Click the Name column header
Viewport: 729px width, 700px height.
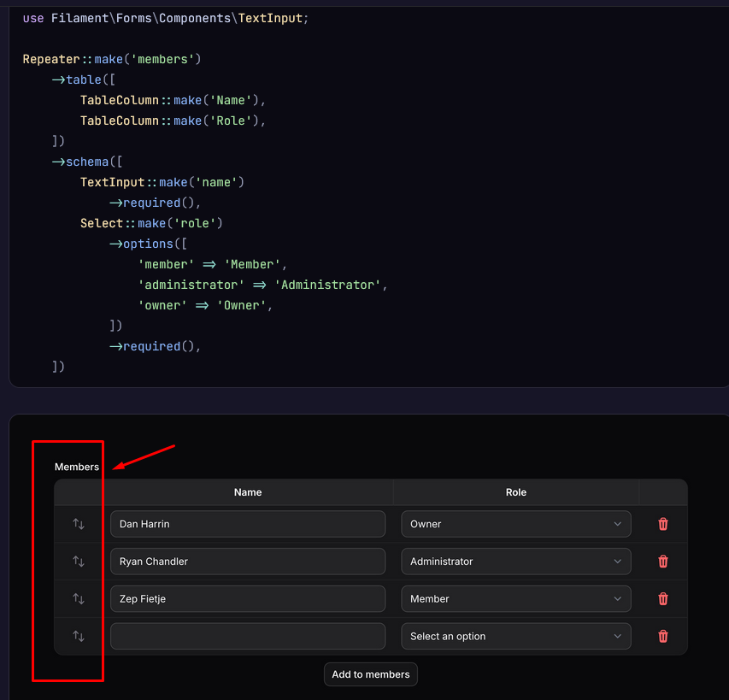248,492
